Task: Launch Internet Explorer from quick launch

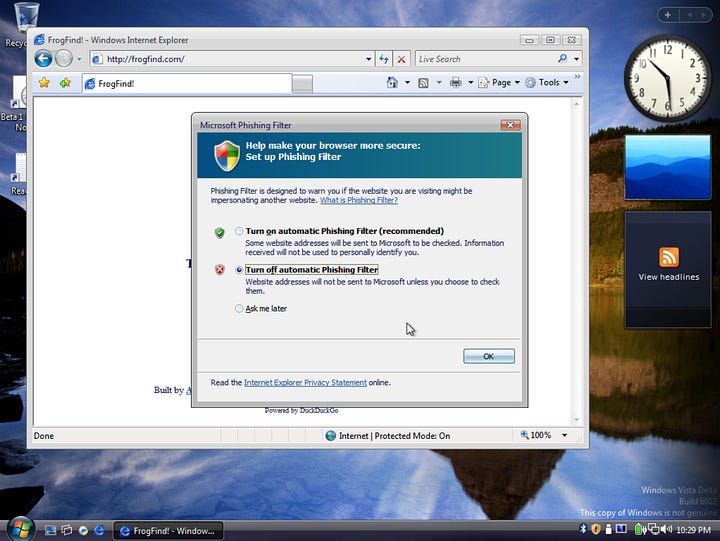Action: [x=99, y=530]
